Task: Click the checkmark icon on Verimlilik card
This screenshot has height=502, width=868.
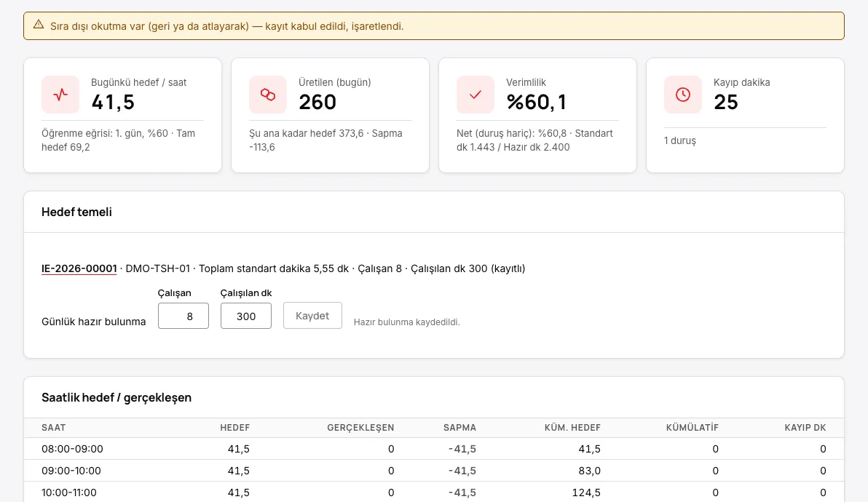Action: pos(476,95)
